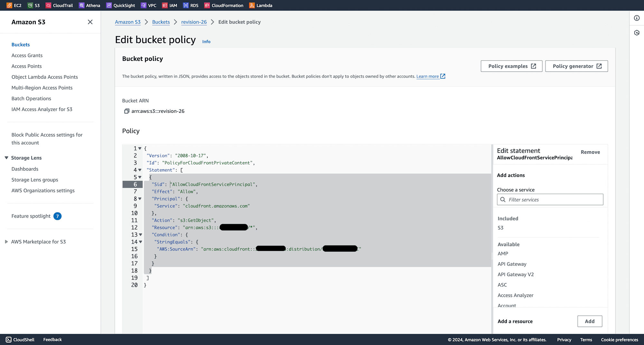Open the QuickSight shortcut icon
Viewport: 644px width, 345px height.
109,5
